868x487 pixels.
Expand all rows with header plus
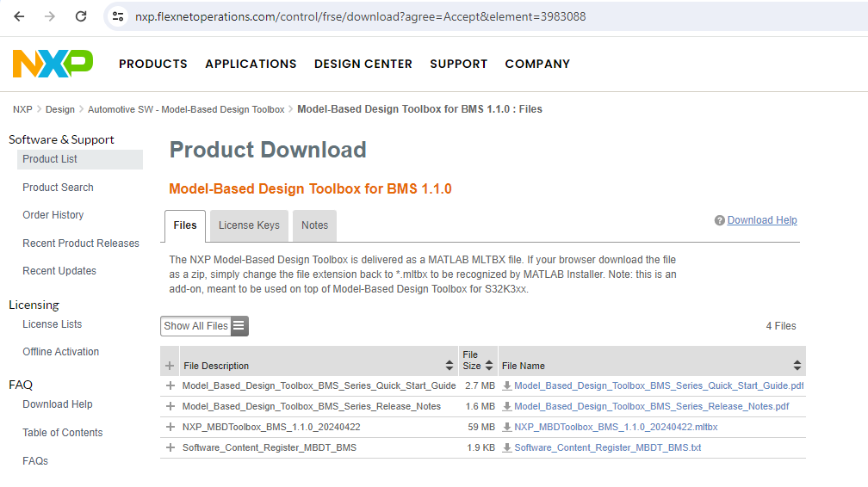click(170, 366)
